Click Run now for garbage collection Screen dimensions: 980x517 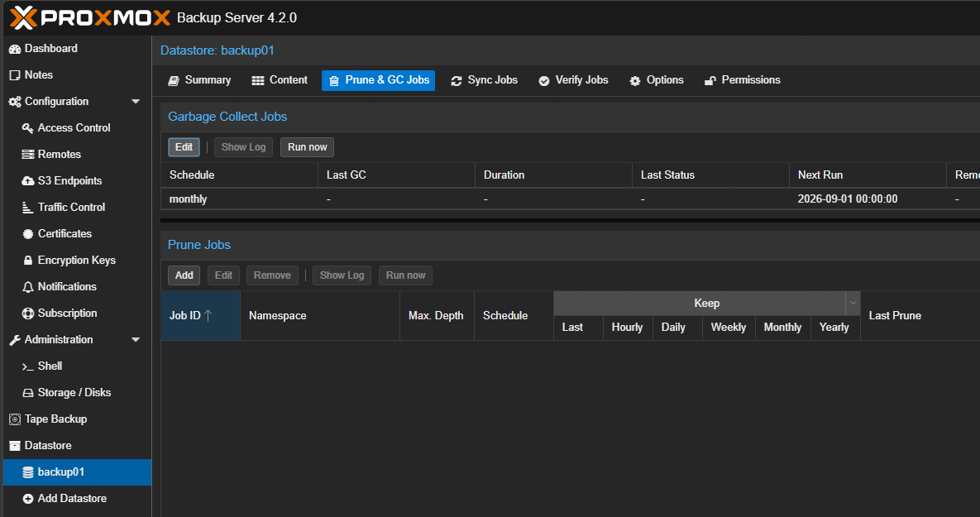[307, 147]
